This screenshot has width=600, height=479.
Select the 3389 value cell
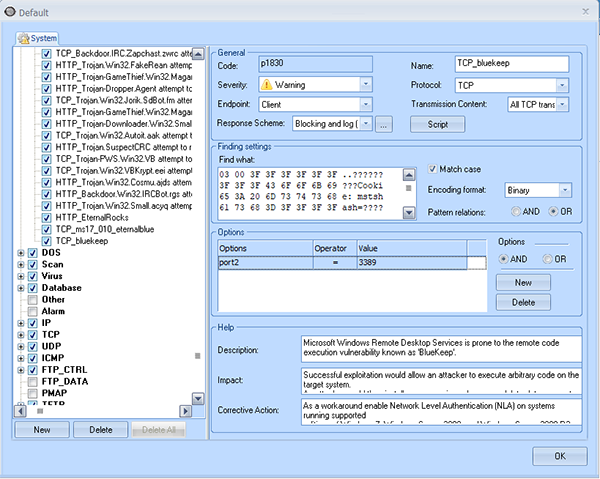(x=412, y=262)
